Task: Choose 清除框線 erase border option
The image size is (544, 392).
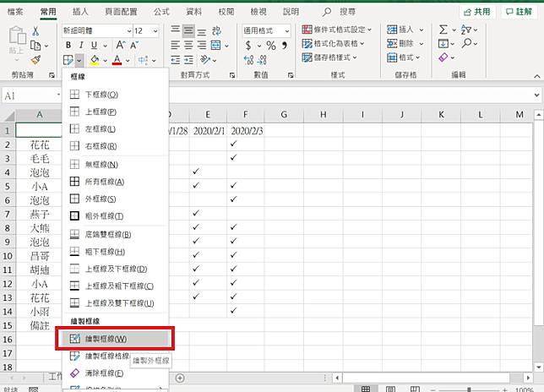Action: (x=115, y=373)
